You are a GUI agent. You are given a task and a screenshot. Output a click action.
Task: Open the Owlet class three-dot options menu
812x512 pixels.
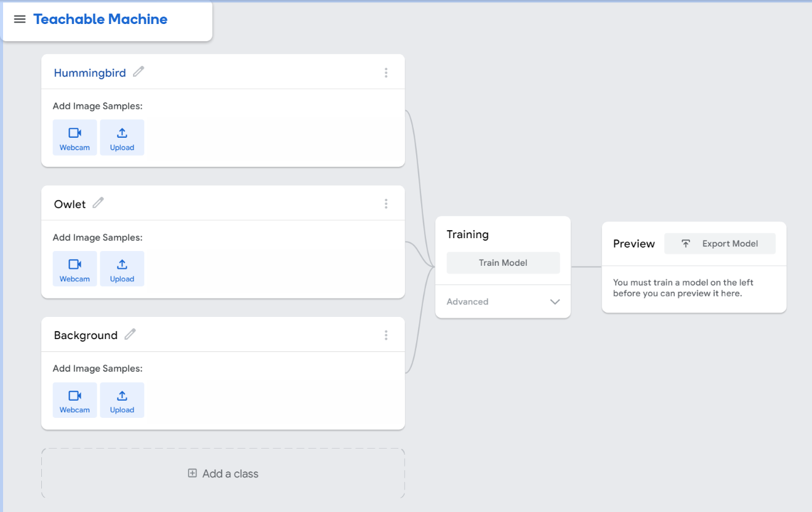coord(386,204)
